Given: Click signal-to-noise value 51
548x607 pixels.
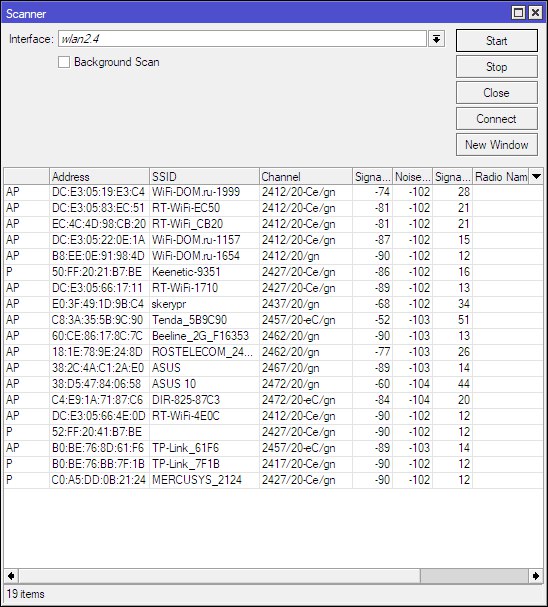Looking at the screenshot, I should coord(464,320).
